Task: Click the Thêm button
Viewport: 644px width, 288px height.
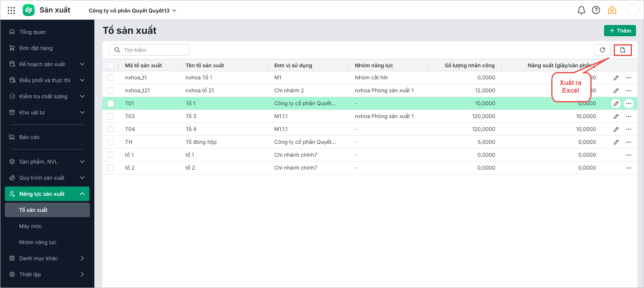Action: coord(620,31)
